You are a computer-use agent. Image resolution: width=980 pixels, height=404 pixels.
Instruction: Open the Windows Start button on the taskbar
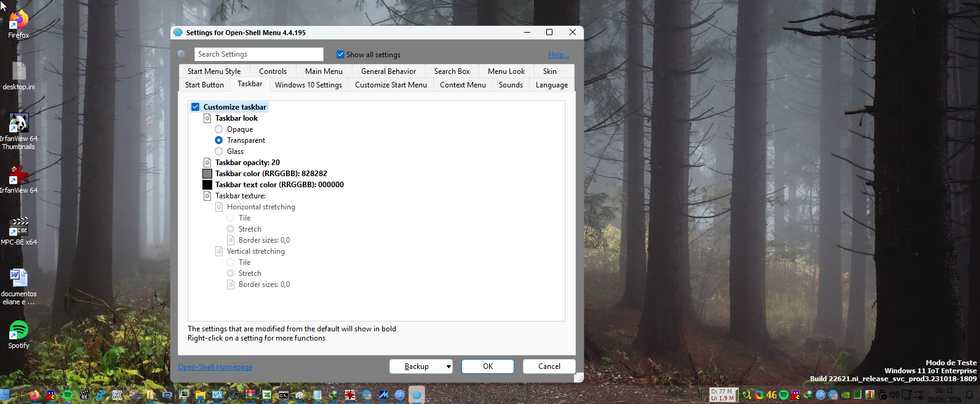(x=5, y=395)
